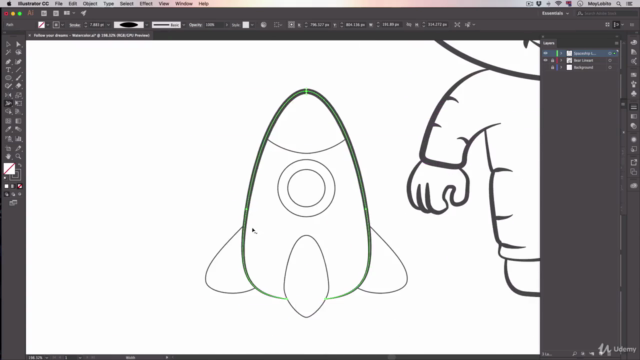Select the Curvature tool
This screenshot has height=360, width=640.
point(18,62)
